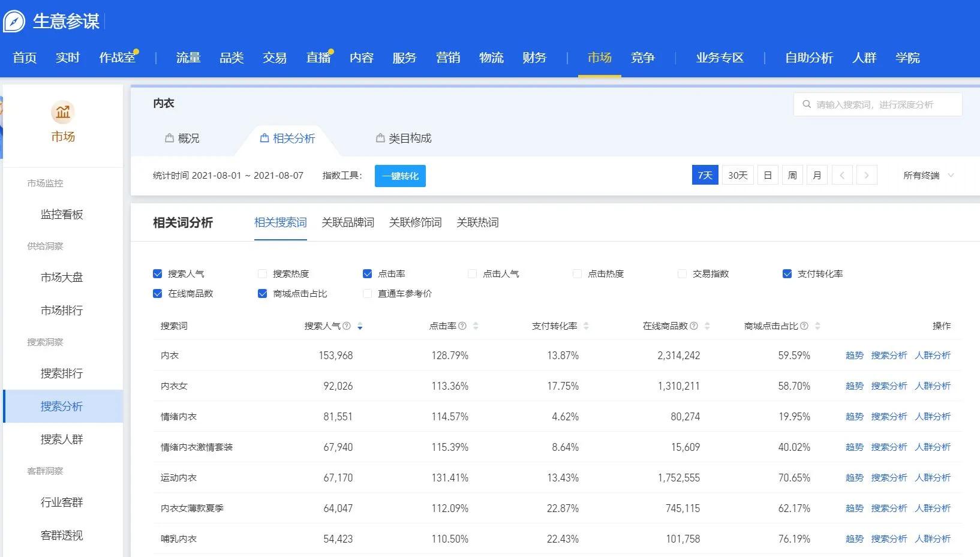Viewport: 980px width, 557px height.
Task: Sort by 搜索人气 column arrow
Action: click(x=360, y=326)
